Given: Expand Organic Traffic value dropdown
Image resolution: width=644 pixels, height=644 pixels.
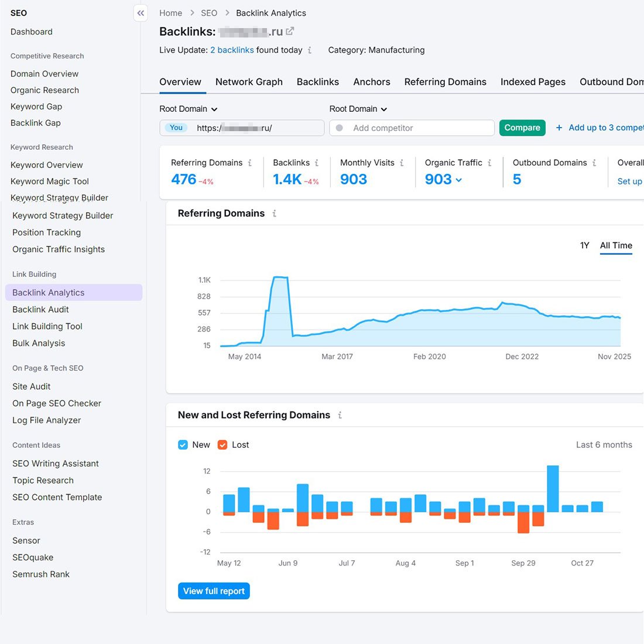Looking at the screenshot, I should [x=458, y=180].
